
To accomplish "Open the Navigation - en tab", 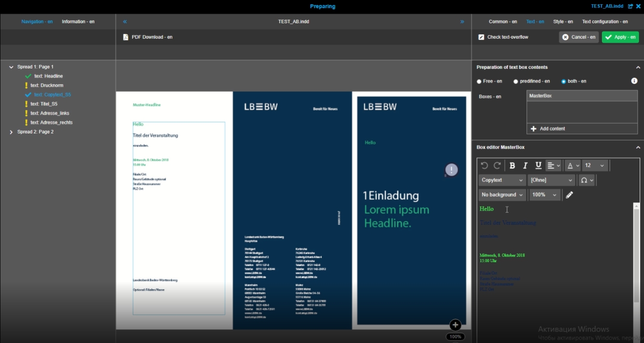I will (37, 22).
